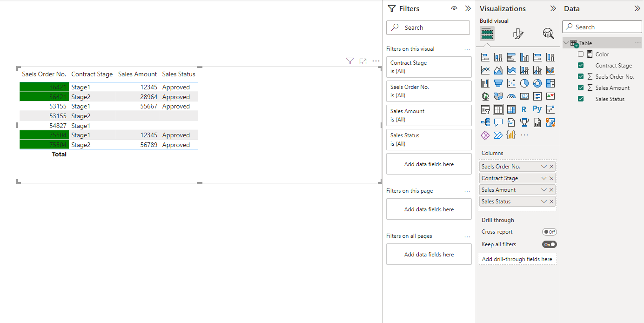The image size is (644, 323).
Task: Add the Power Apps visual
Action: [x=485, y=135]
